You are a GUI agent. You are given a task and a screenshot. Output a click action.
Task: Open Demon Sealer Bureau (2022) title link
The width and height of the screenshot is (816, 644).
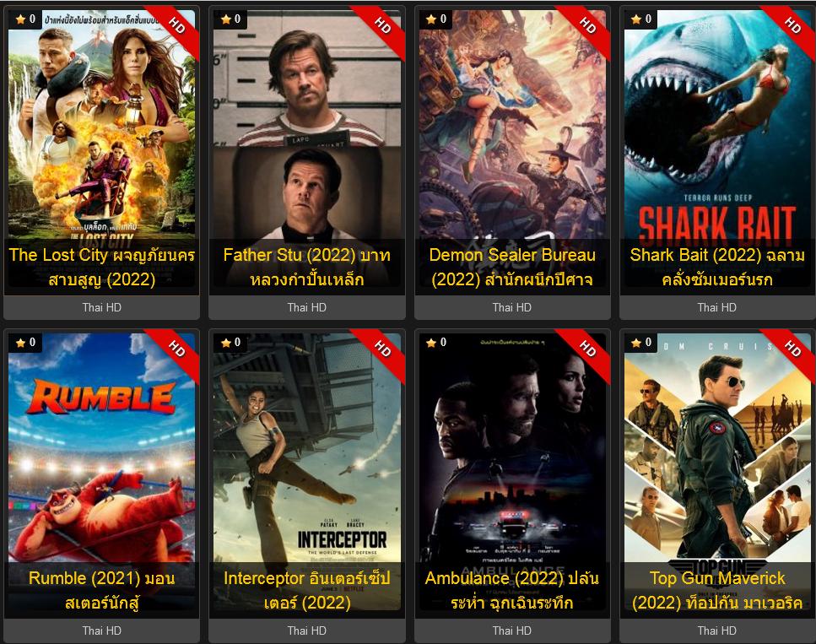[512, 267]
